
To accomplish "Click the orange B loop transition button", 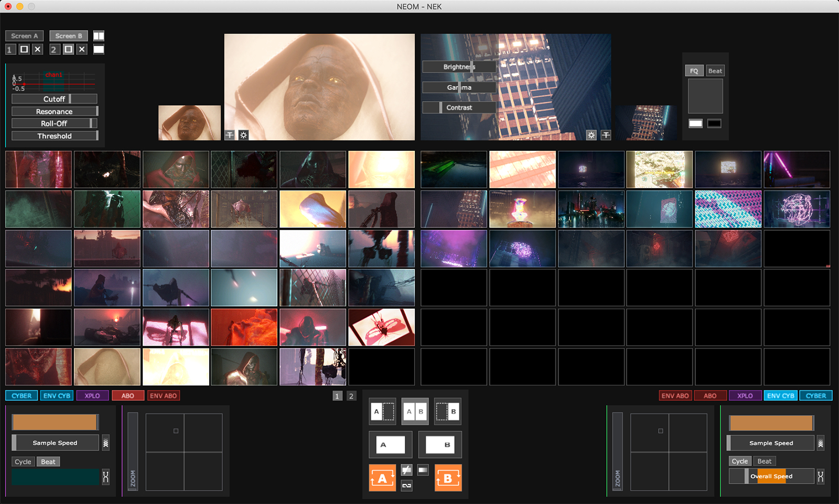I will 448,478.
